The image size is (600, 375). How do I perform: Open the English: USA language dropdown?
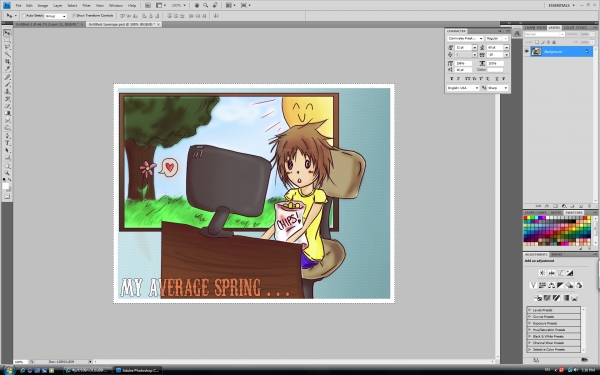coord(463,88)
